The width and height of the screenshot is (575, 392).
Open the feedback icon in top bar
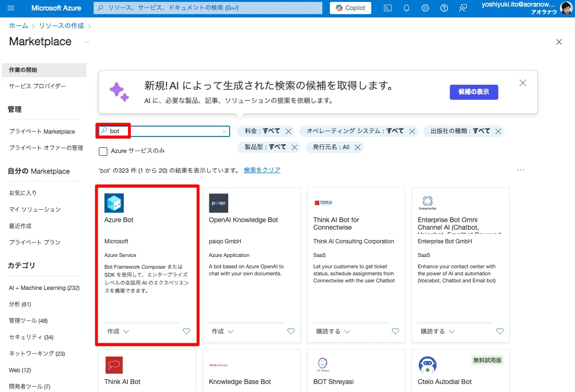click(x=463, y=8)
